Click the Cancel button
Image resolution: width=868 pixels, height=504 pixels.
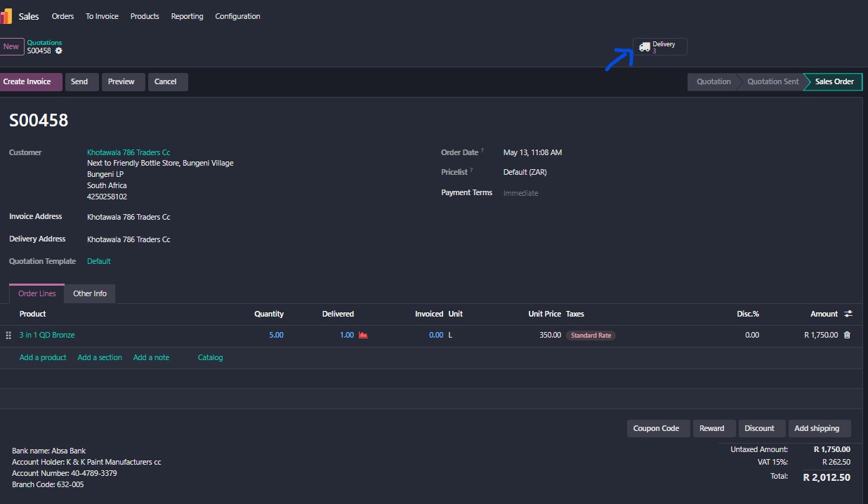pyautogui.click(x=168, y=81)
